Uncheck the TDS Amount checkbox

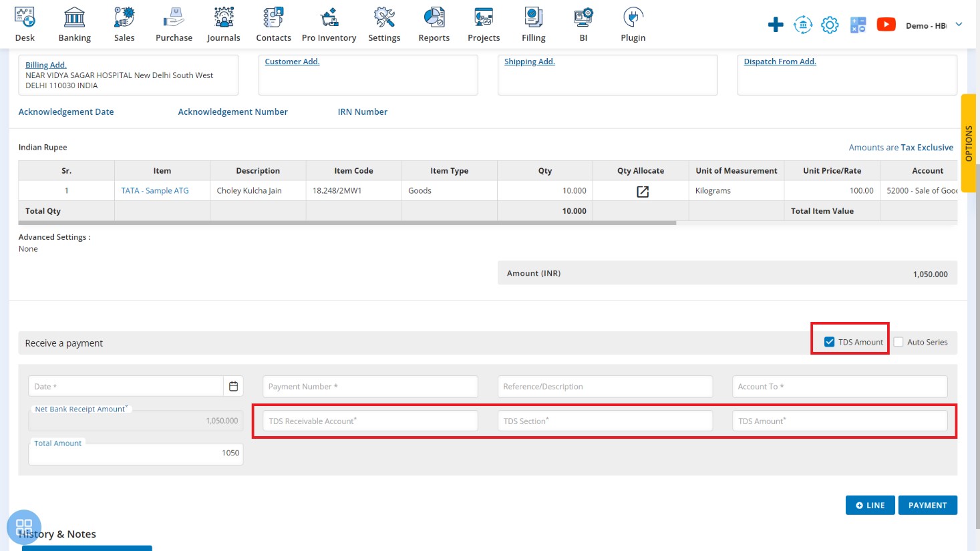pos(829,342)
